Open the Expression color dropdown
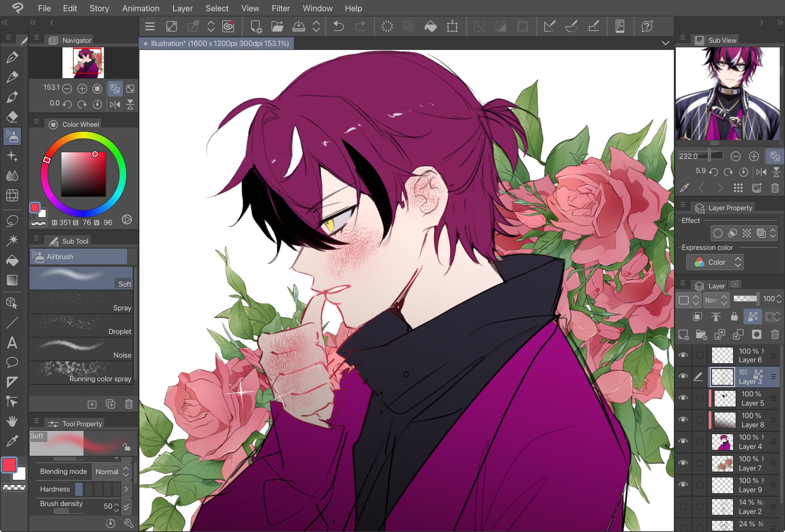This screenshot has width=785, height=532. [715, 262]
